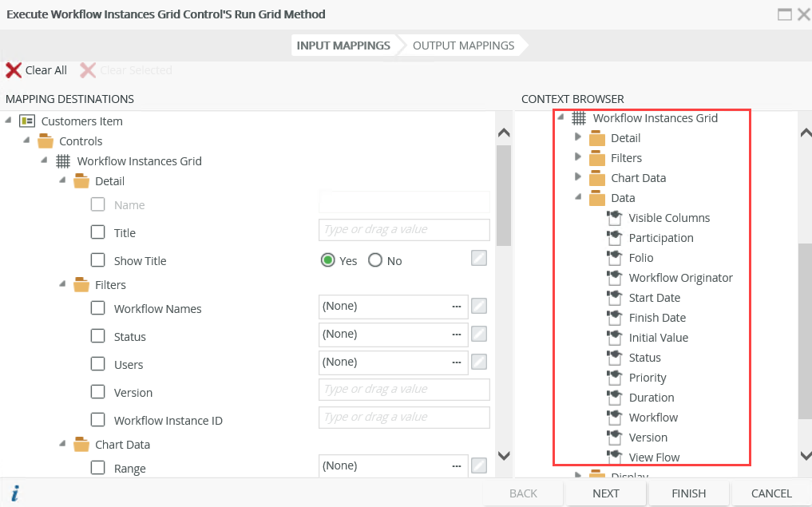Click the Customers Item view icon
Image resolution: width=812 pixels, height=507 pixels.
[27, 121]
